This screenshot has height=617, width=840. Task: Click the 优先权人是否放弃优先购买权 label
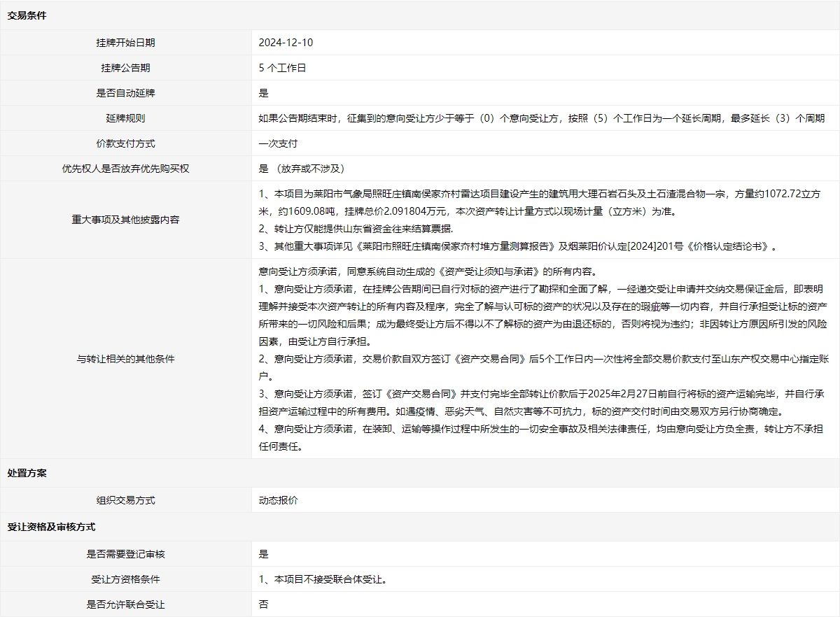pos(125,169)
